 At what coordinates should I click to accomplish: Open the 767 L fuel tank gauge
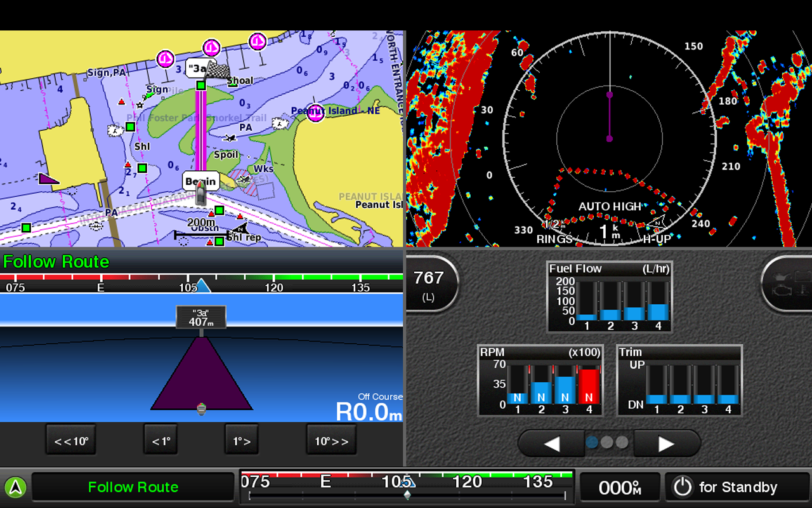429,283
